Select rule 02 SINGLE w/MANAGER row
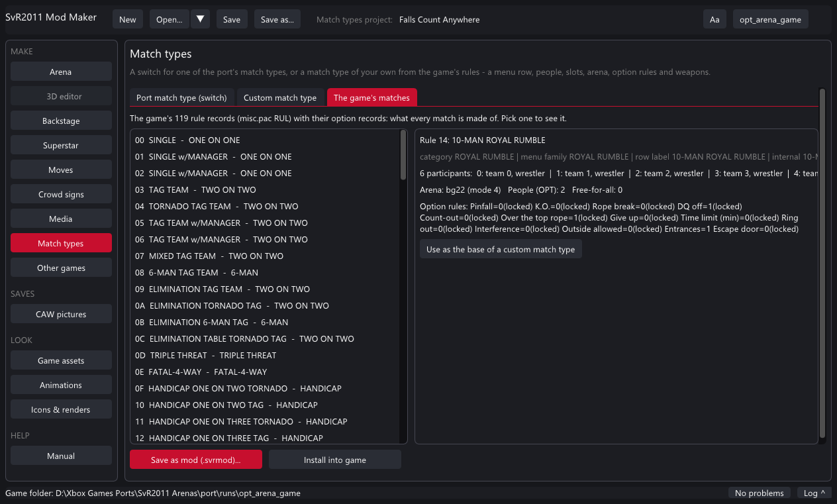The image size is (837, 504). click(x=265, y=173)
